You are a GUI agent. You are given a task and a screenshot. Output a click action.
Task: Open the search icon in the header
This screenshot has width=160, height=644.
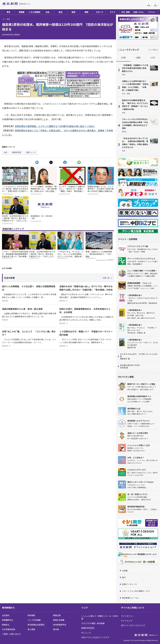[x=149, y=4]
